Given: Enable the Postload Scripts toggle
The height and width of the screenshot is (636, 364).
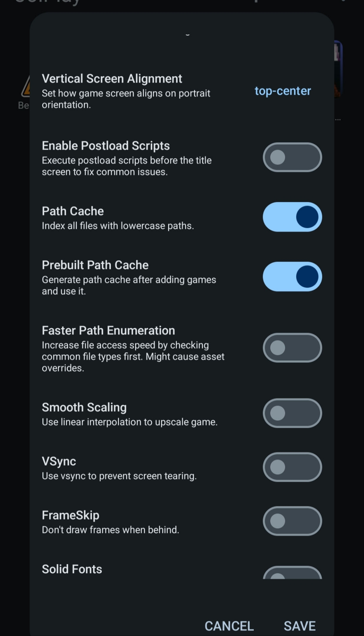Looking at the screenshot, I should click(292, 157).
